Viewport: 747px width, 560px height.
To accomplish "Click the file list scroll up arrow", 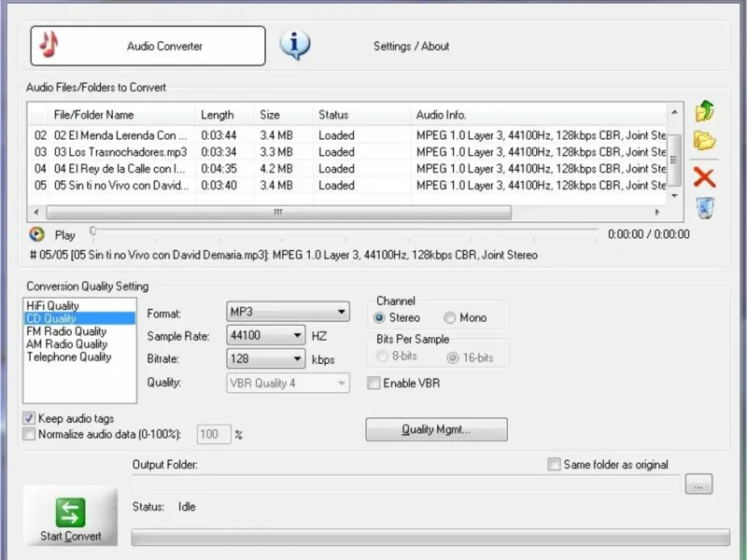I will [x=674, y=112].
